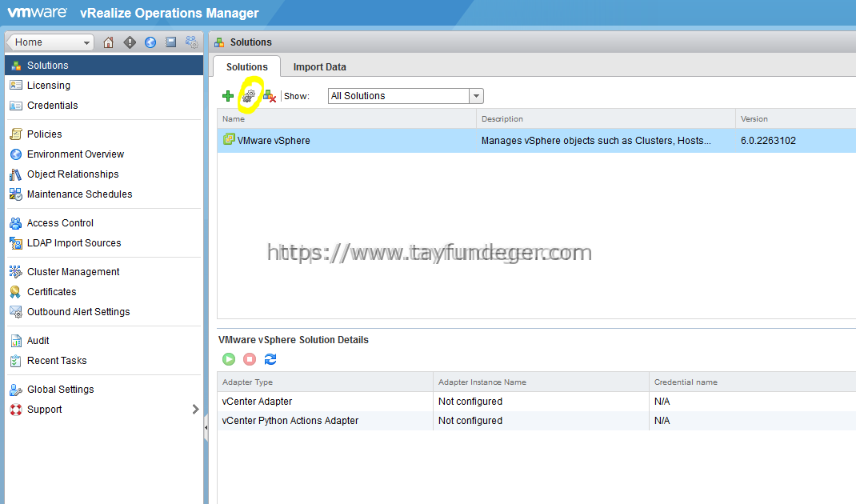Viewport: 856px width, 504px height.
Task: Select the VMware vSphere solution row
Action: click(x=537, y=140)
